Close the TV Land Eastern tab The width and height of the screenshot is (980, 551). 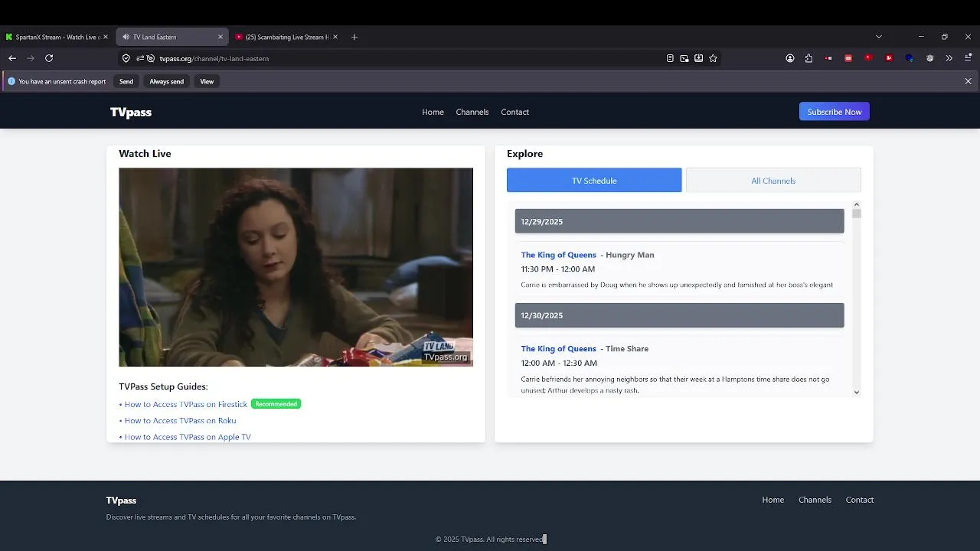(220, 37)
